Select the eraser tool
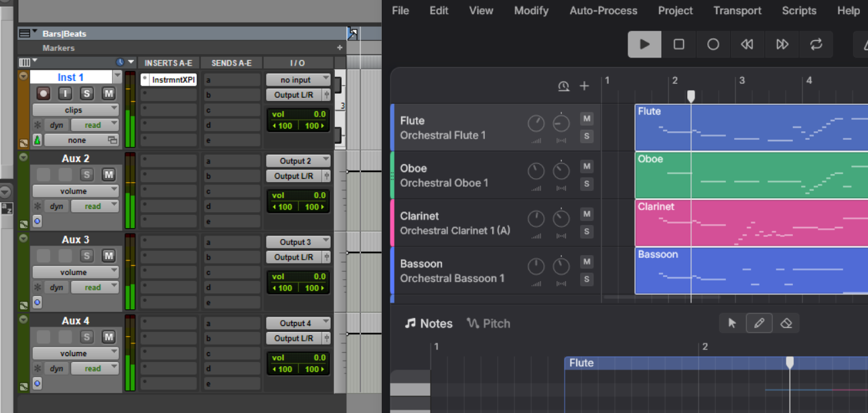Image resolution: width=868 pixels, height=413 pixels. [x=786, y=323]
